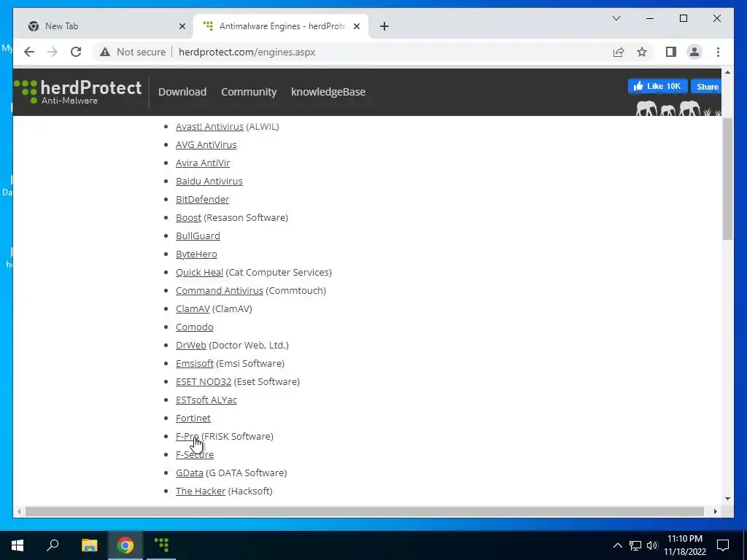Reload the page with the refresh icon
The image size is (747, 560).
tap(76, 52)
